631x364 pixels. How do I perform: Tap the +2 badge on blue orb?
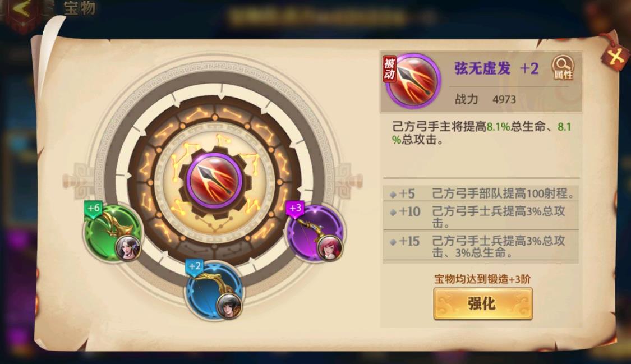point(195,266)
